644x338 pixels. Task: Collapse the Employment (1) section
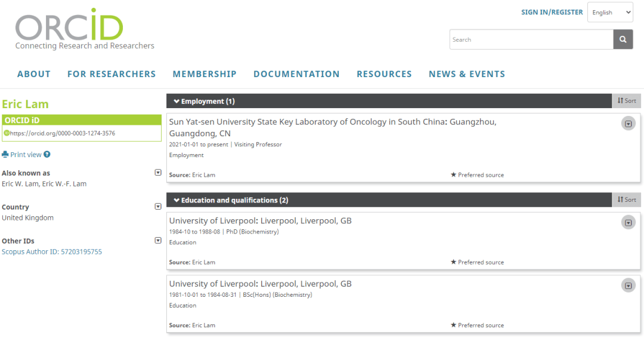point(177,102)
